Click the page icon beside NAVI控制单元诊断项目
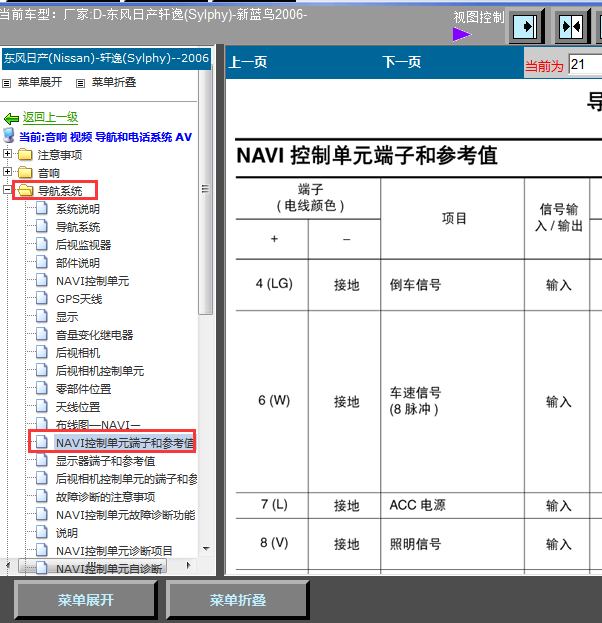 coord(42,550)
